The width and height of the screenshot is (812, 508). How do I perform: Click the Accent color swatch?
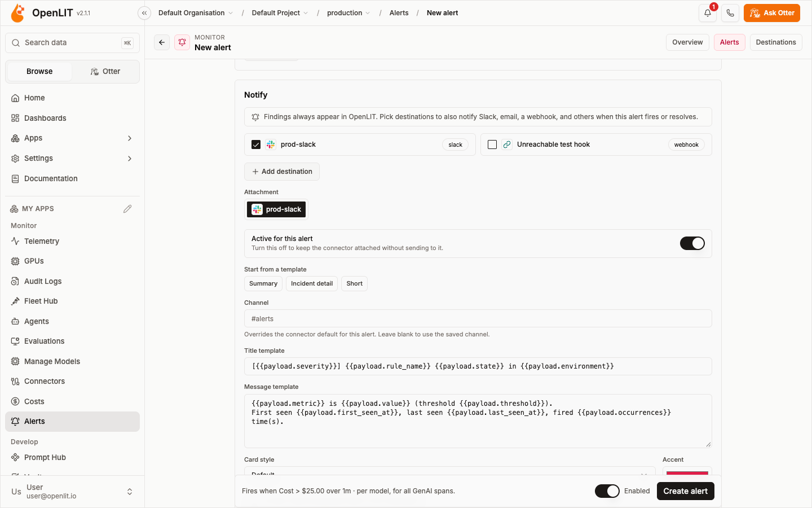pos(687,472)
